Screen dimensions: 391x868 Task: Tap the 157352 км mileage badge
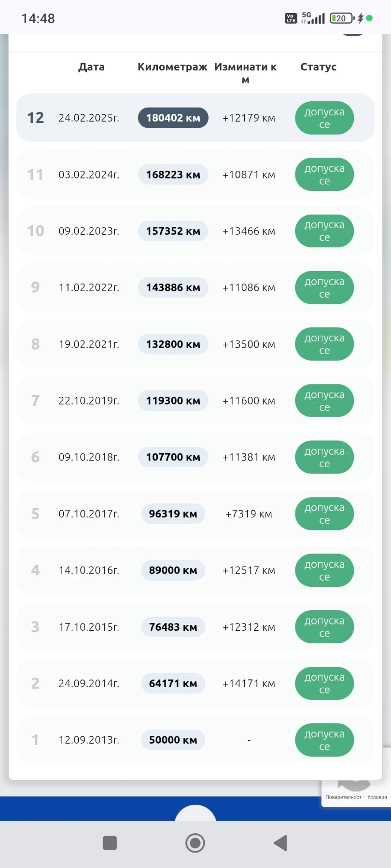(173, 231)
